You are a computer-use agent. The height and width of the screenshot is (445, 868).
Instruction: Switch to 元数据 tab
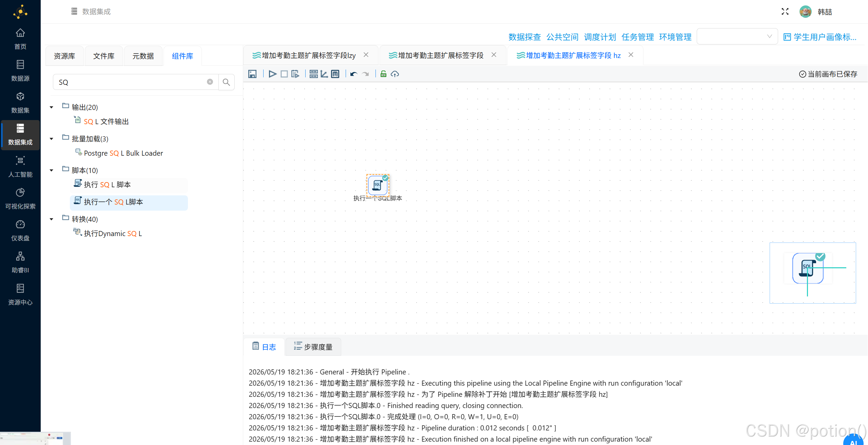tap(143, 56)
